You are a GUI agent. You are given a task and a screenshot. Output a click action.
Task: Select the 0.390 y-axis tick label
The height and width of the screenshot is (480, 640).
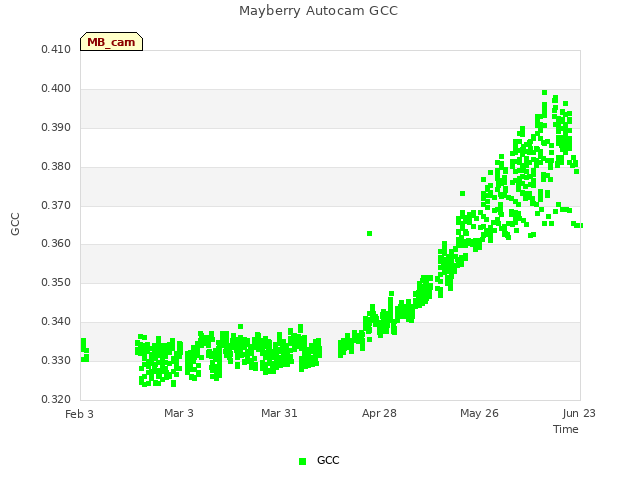56,128
